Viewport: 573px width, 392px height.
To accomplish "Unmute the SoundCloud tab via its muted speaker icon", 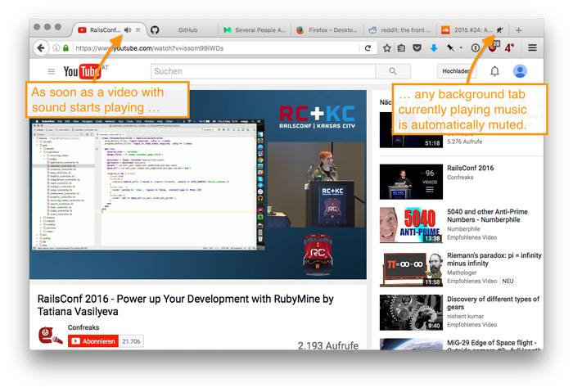I will [499, 30].
